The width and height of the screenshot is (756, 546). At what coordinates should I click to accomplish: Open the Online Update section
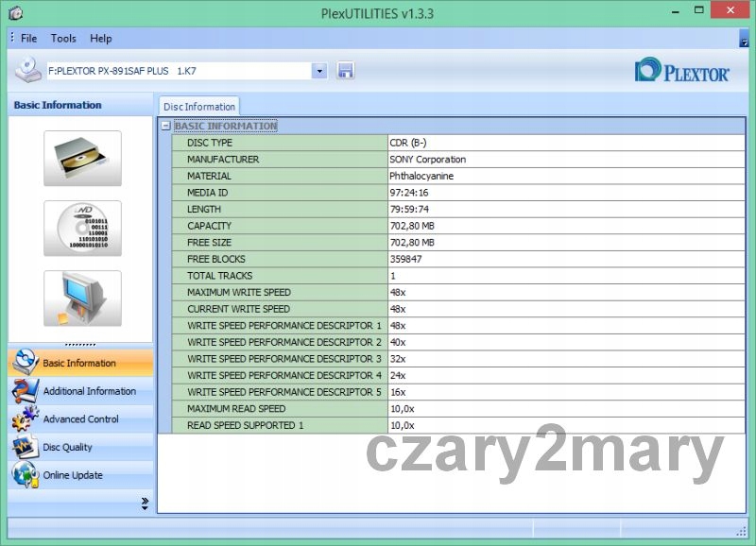pos(80,474)
